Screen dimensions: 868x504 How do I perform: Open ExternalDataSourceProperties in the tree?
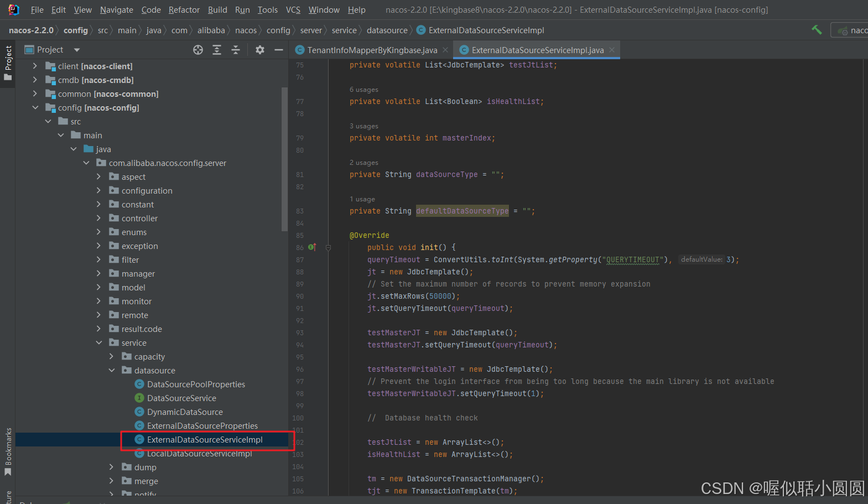[x=202, y=426]
